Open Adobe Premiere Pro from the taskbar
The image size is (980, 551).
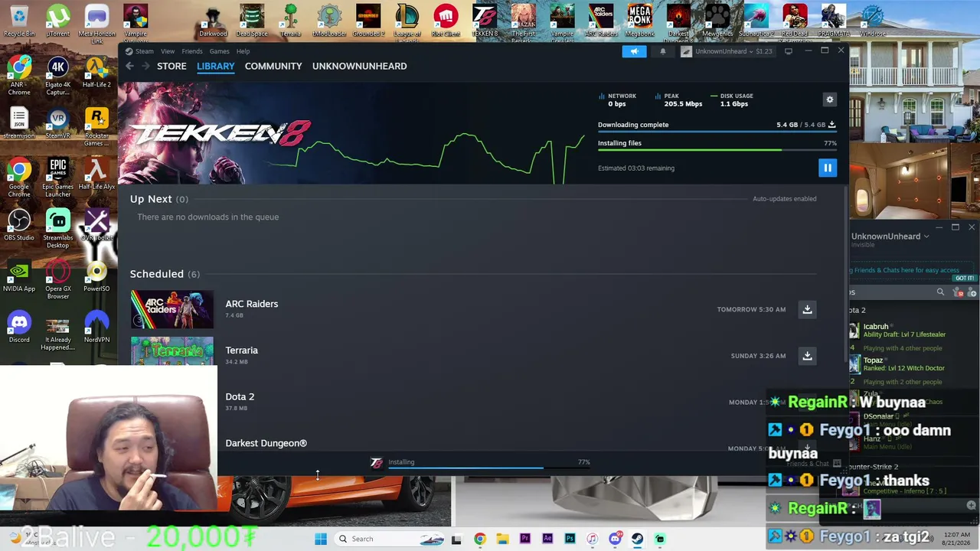point(524,539)
